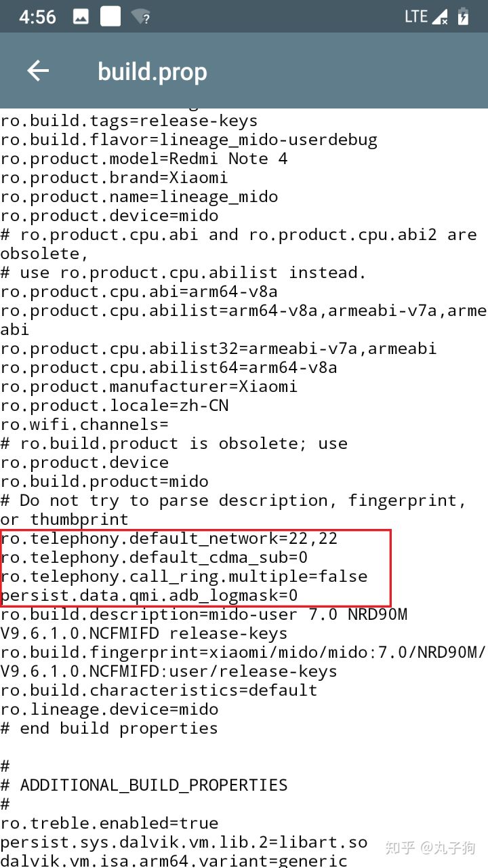Tap the Wi-Fi unknown status icon
The width and height of the screenshot is (488, 868).
[140, 17]
